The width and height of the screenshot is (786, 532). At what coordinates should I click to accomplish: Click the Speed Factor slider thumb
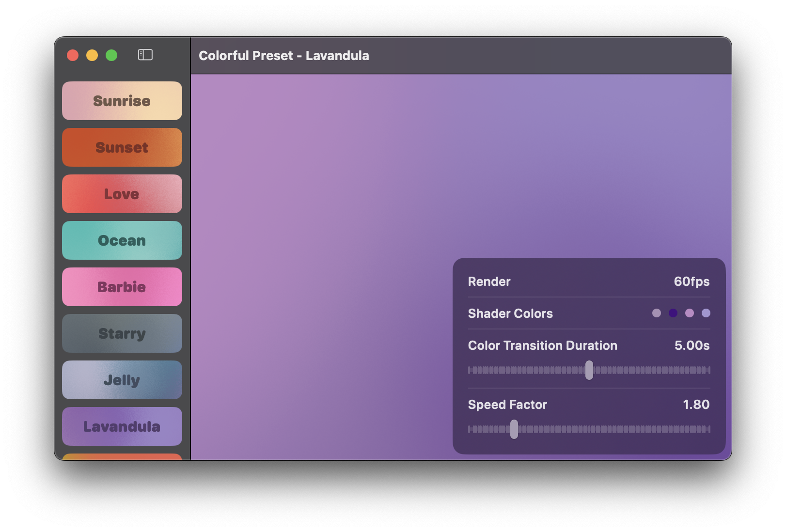(x=514, y=429)
